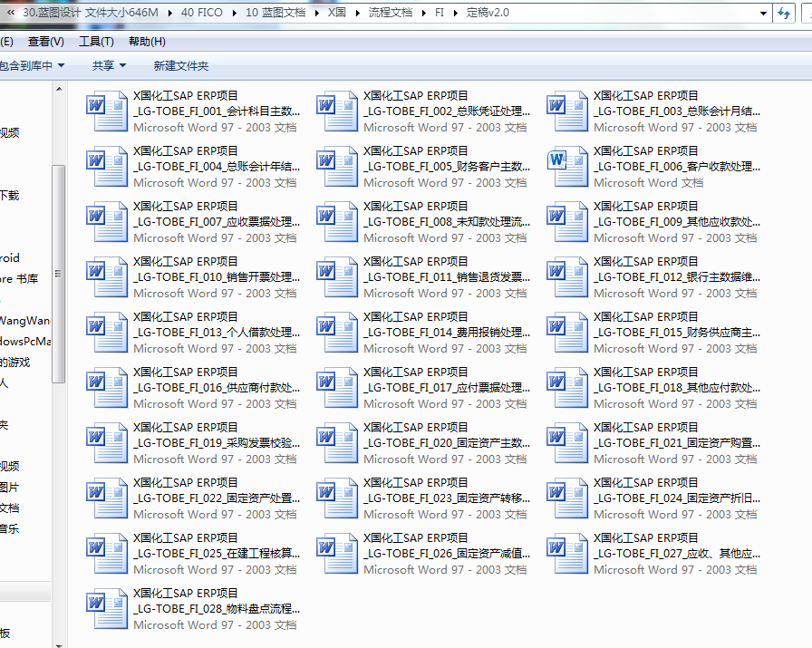Click the 新建文件夹 button
The height and width of the screenshot is (648, 812).
[181, 66]
